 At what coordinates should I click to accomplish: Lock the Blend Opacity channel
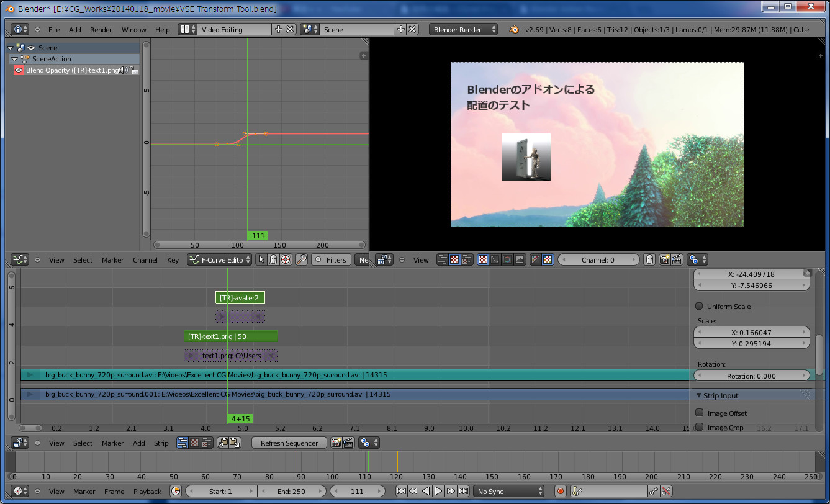[x=133, y=70]
